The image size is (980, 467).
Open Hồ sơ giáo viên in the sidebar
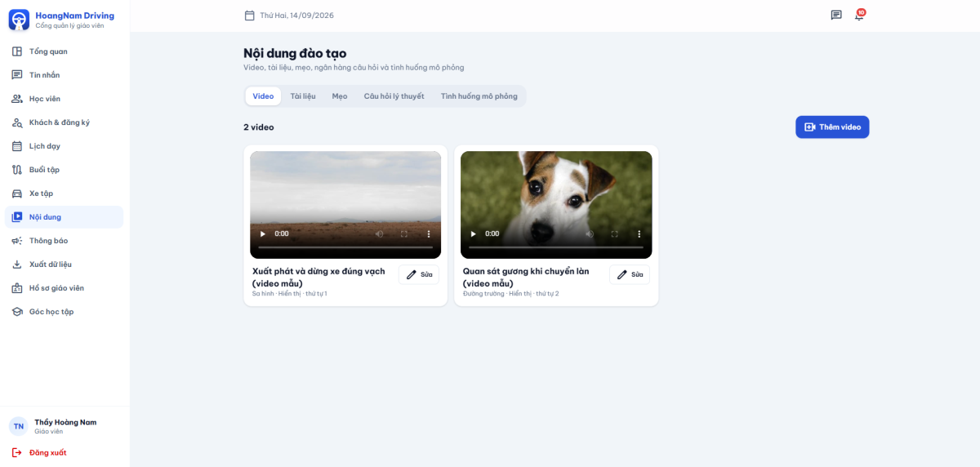point(65,288)
